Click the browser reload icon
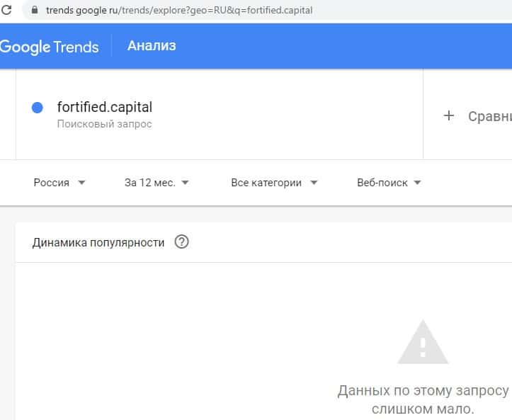The image size is (512, 420). click(x=7, y=11)
